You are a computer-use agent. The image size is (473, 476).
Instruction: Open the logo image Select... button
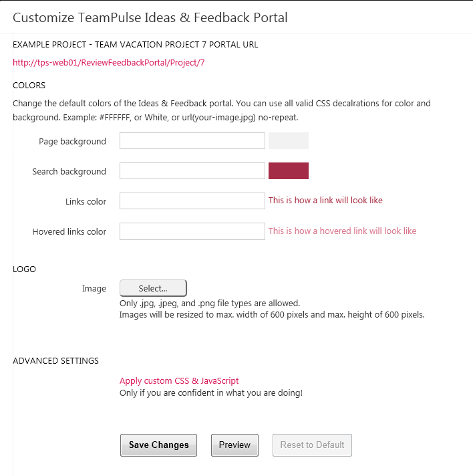click(x=153, y=288)
